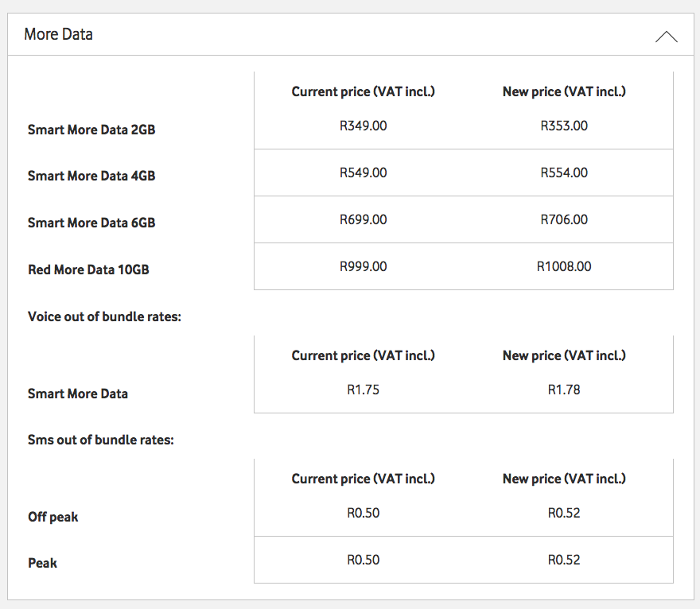
Task: Select Smart More Data 4GB label
Action: click(x=91, y=176)
